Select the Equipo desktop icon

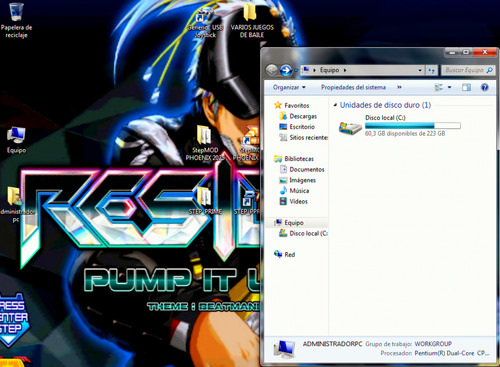point(16,140)
